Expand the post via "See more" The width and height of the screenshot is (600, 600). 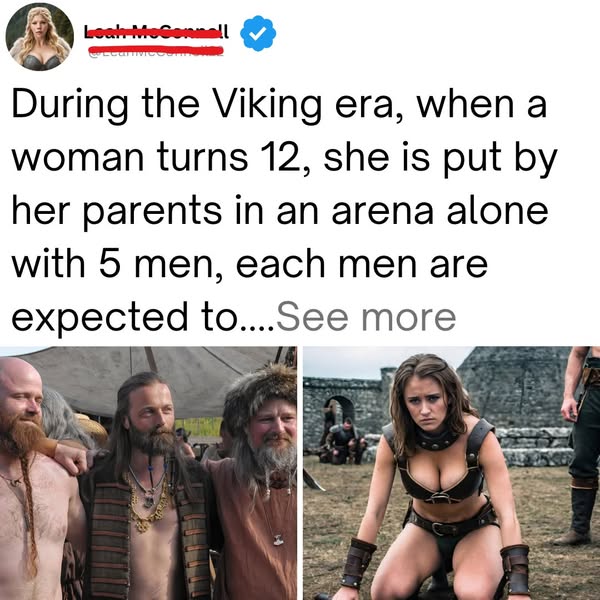[x=366, y=317]
